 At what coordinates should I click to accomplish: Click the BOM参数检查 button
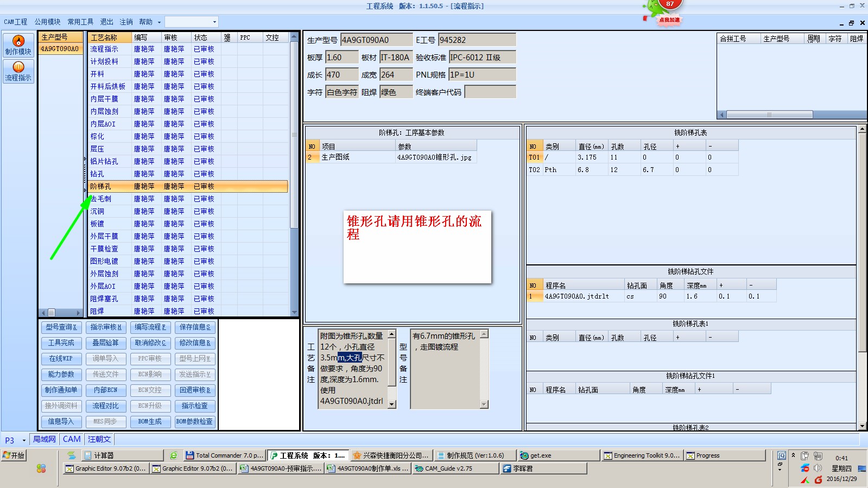[x=195, y=422]
